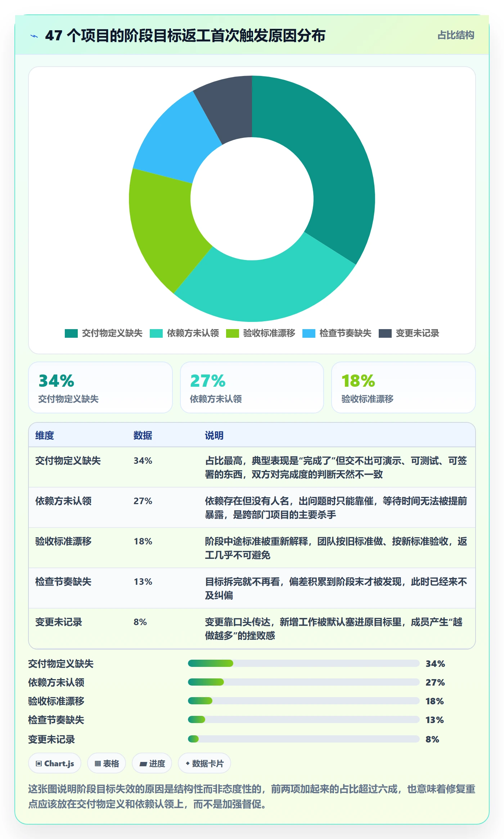Viewport: 504px width, 839px height.
Task: Click the 变更未记录 progress bar
Action: pos(304,739)
